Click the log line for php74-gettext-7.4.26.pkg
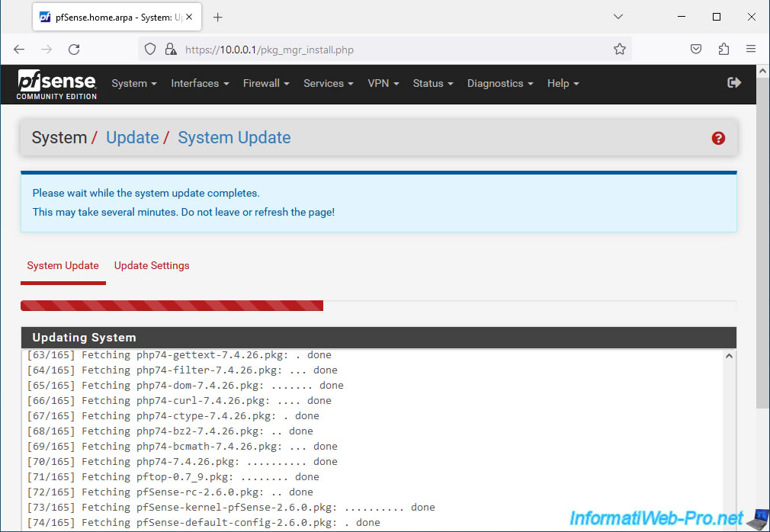 [x=179, y=355]
